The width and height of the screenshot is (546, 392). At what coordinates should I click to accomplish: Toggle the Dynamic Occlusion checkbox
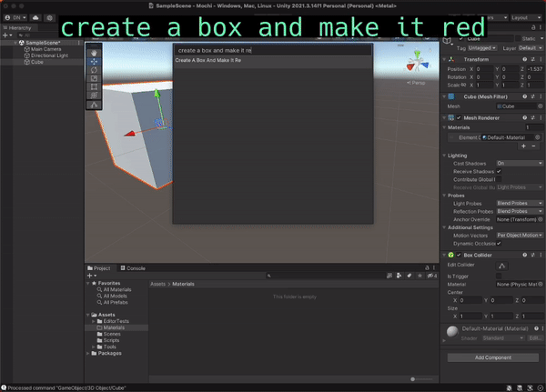click(499, 244)
